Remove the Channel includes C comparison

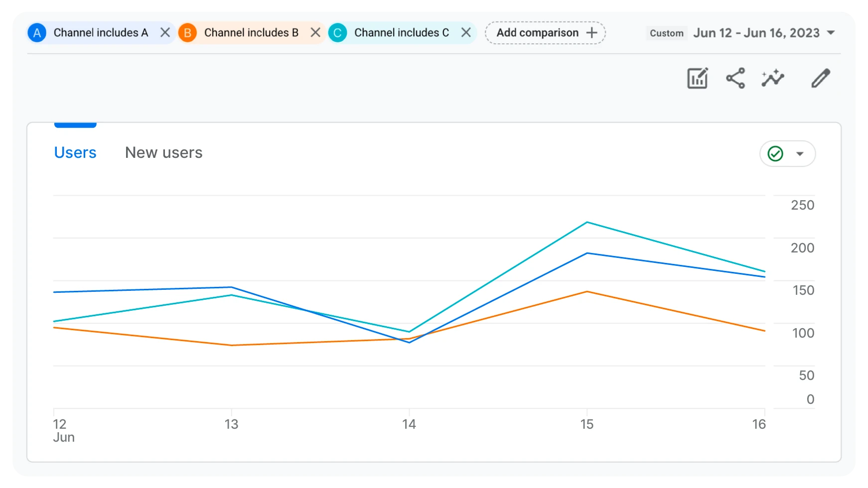point(466,33)
